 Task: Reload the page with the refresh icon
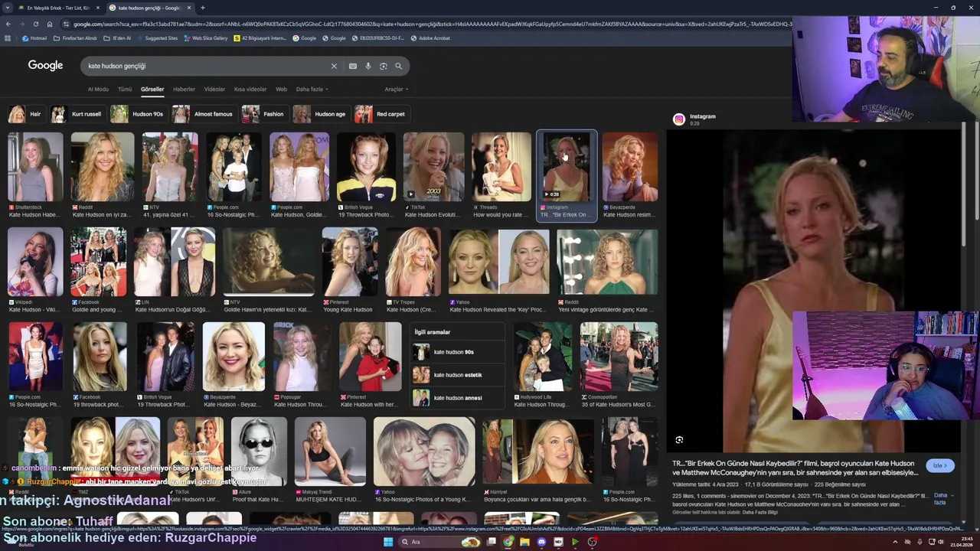(35, 24)
